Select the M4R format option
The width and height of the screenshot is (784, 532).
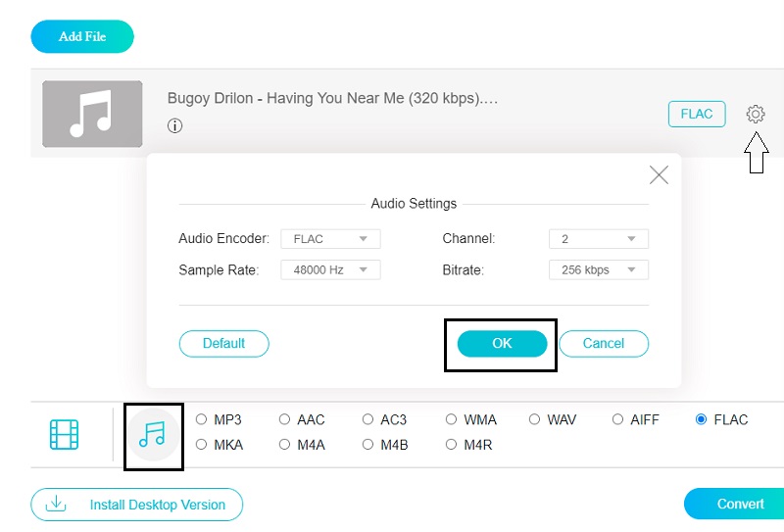click(452, 445)
